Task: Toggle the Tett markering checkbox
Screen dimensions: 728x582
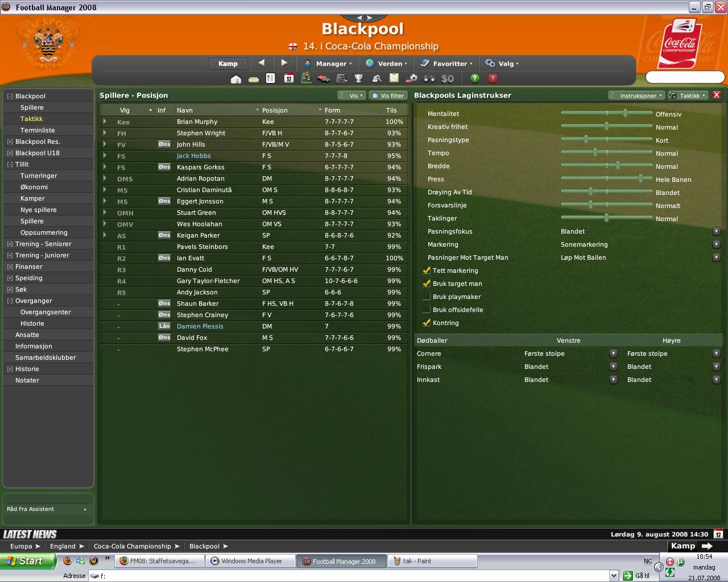Action: click(x=427, y=271)
